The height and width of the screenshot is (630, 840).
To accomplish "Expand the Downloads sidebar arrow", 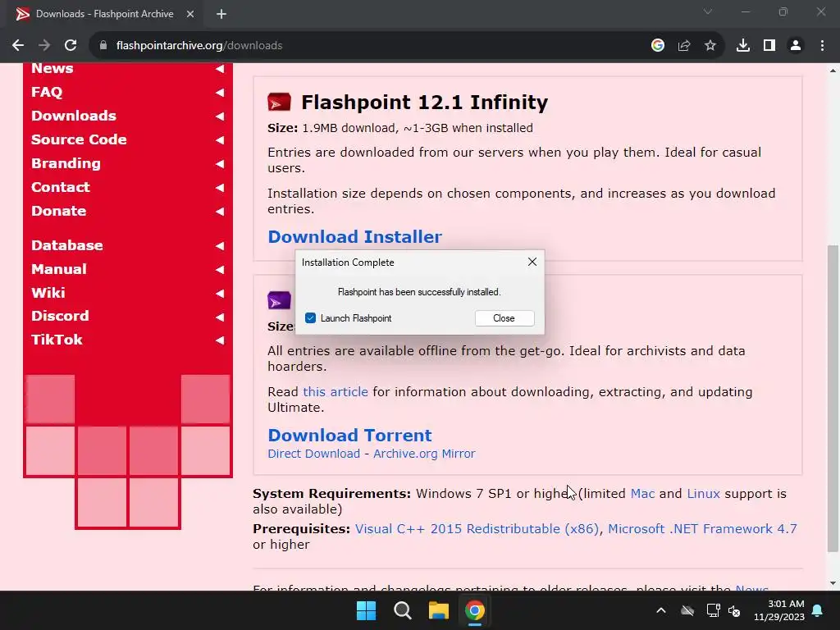I will pyautogui.click(x=220, y=116).
